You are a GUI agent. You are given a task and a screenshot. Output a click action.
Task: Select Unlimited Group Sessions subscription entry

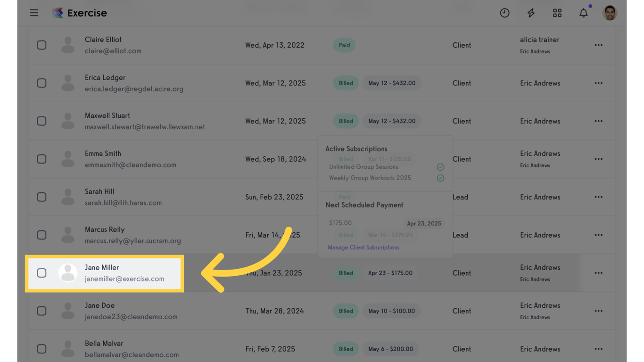(x=363, y=167)
